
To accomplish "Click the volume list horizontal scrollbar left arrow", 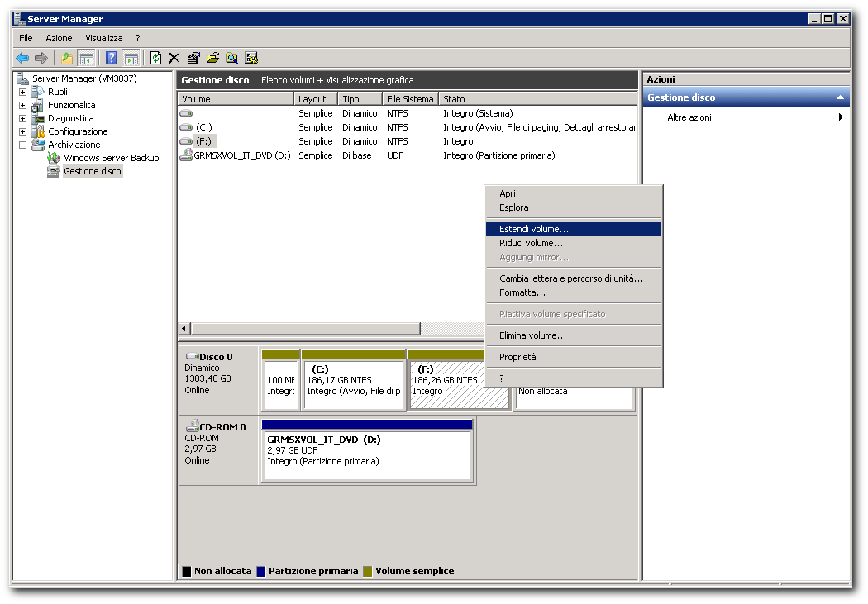I will 184,329.
